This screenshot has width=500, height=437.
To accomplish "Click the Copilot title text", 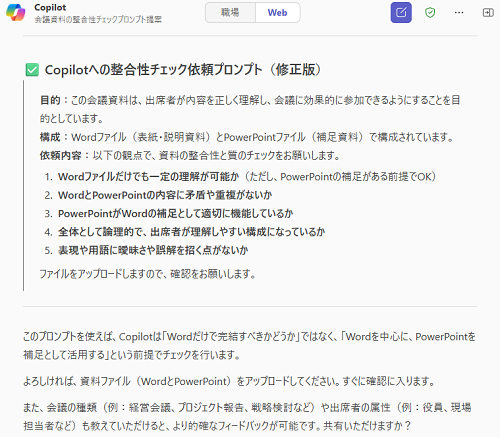I will 50,7.
